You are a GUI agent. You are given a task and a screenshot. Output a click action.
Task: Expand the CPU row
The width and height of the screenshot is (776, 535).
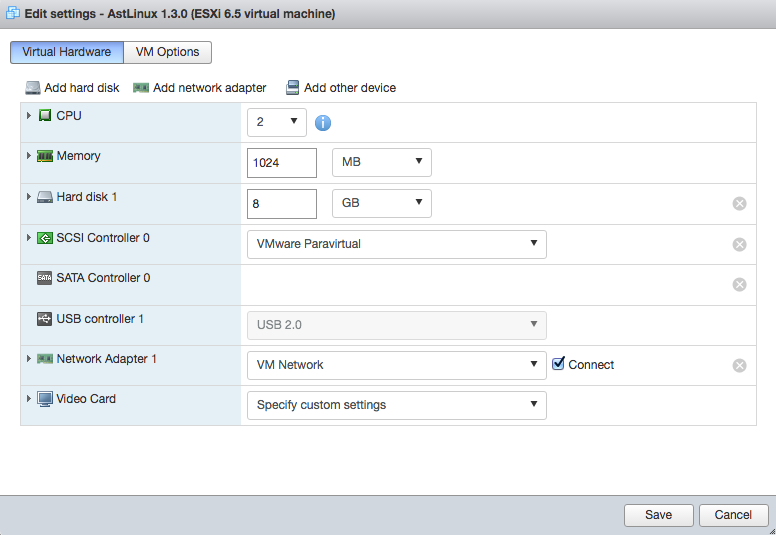29,115
